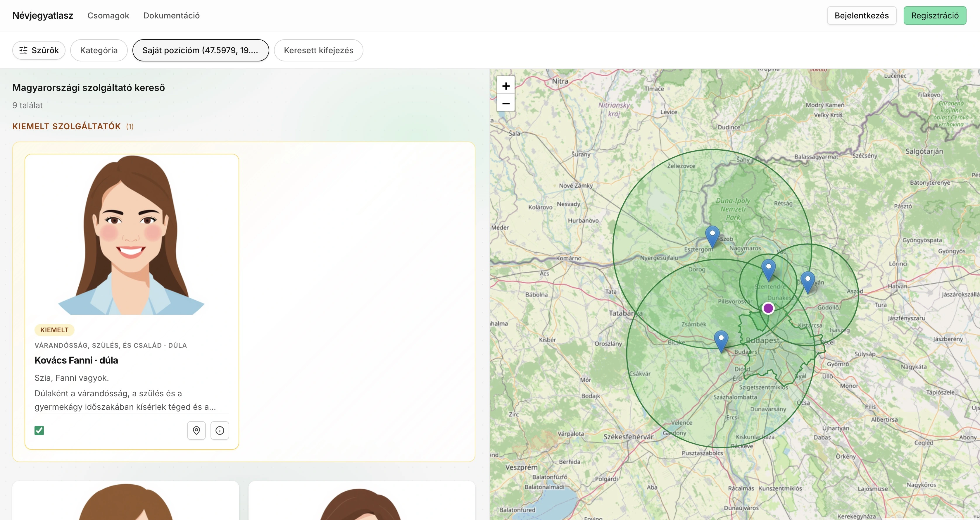Click the Cegléd label on the map

click(x=924, y=443)
